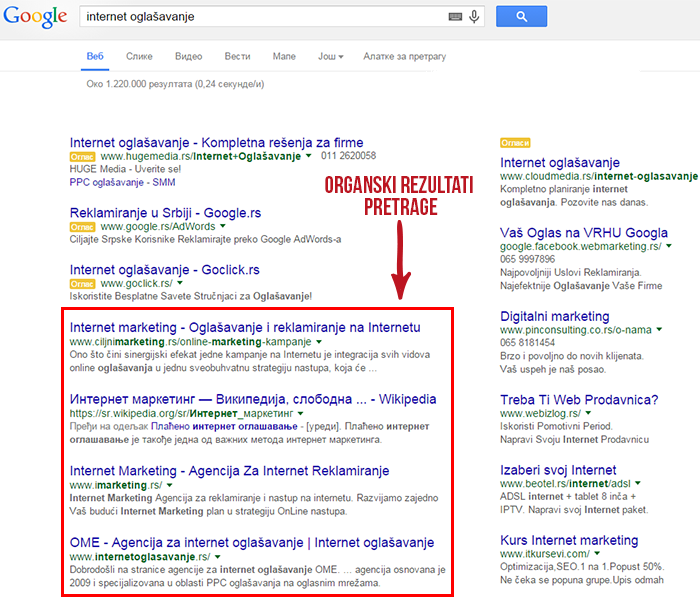This screenshot has width=700, height=600.
Task: Expand arrow next to google.rs/AdWords URL
Action: point(222,226)
